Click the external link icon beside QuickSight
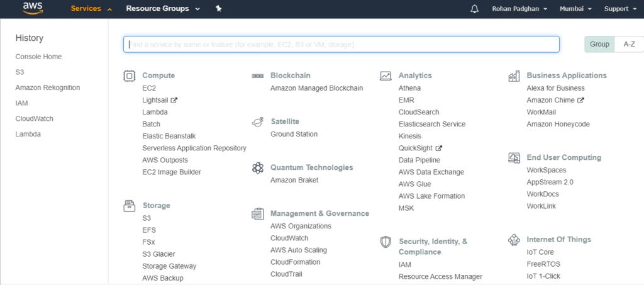This screenshot has width=644, height=285. point(438,148)
